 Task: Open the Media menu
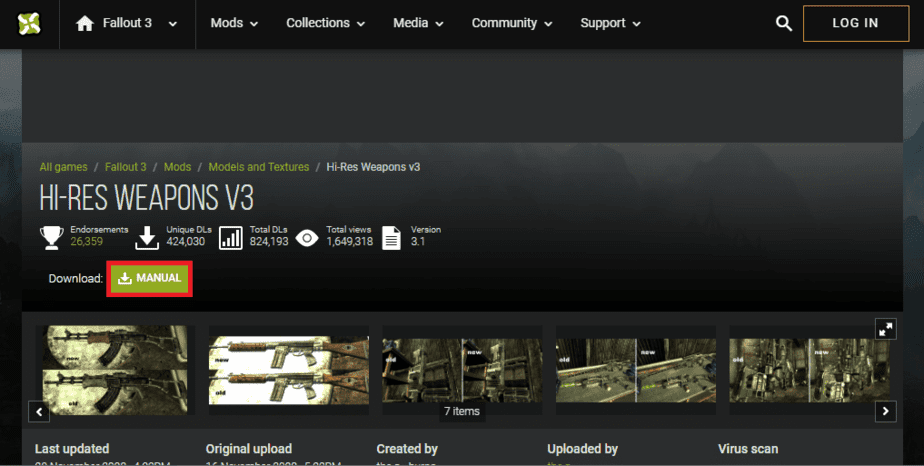pos(418,23)
